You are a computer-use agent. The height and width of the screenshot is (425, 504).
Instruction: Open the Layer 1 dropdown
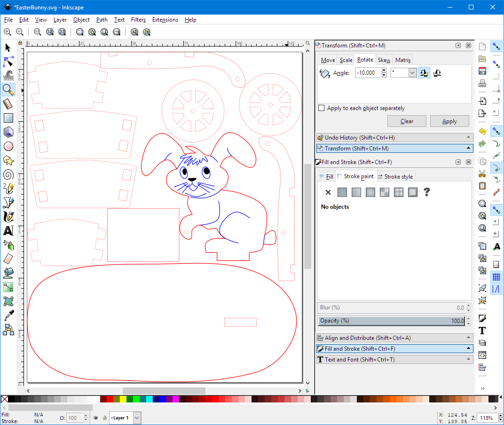(x=137, y=417)
